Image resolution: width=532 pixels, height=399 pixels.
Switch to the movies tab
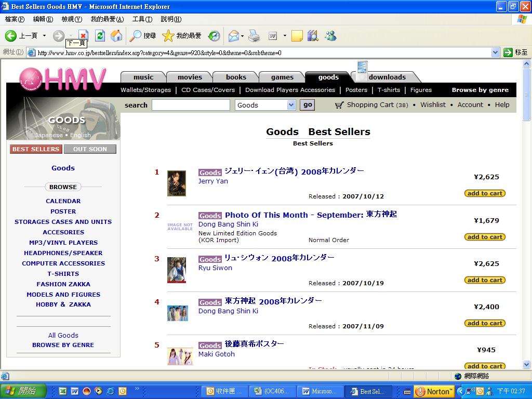tap(190, 77)
